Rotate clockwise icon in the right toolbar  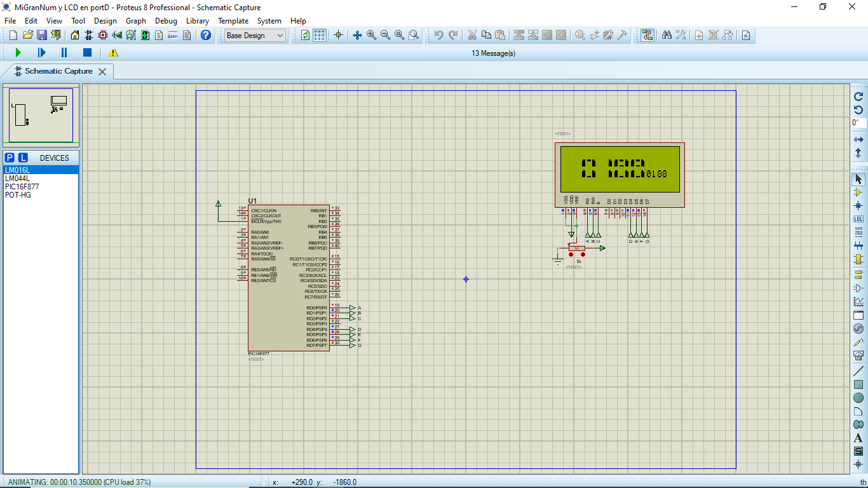tap(858, 97)
